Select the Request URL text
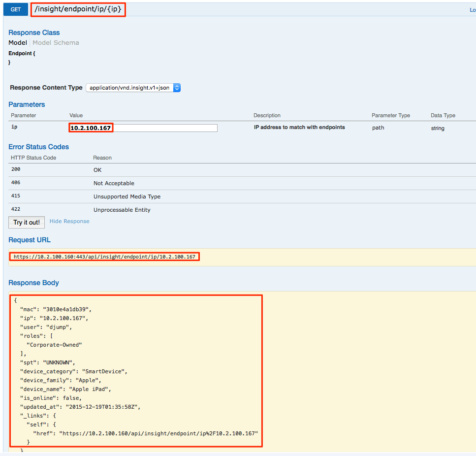Image resolution: width=476 pixels, height=456 pixels. pyautogui.click(x=104, y=257)
